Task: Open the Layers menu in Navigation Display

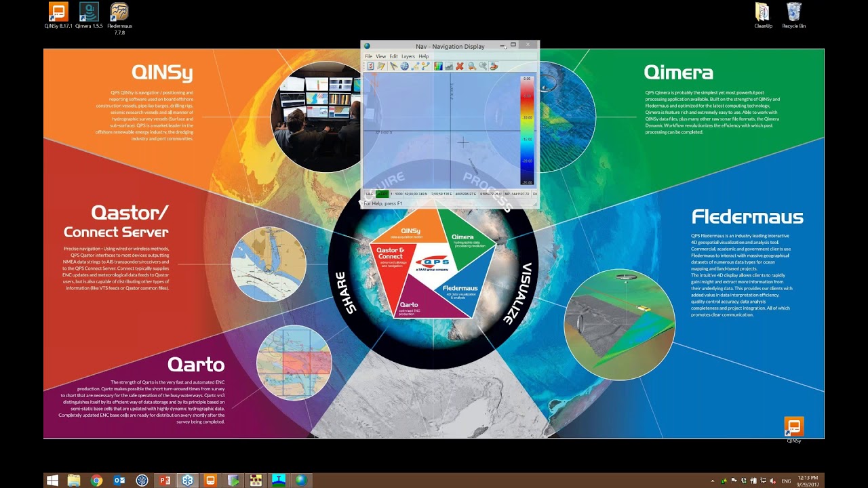Action: click(x=408, y=56)
